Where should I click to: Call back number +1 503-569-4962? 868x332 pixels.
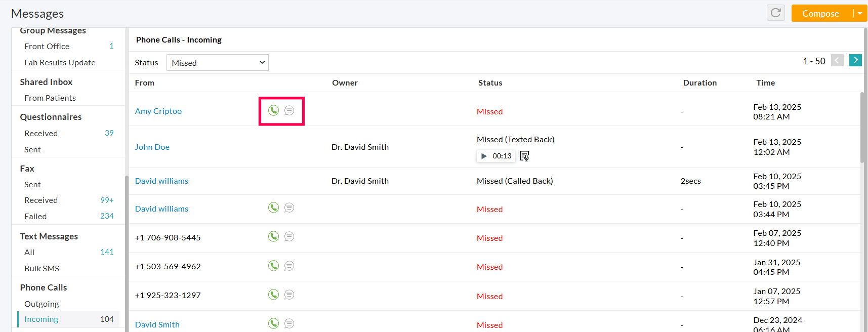pos(273,266)
